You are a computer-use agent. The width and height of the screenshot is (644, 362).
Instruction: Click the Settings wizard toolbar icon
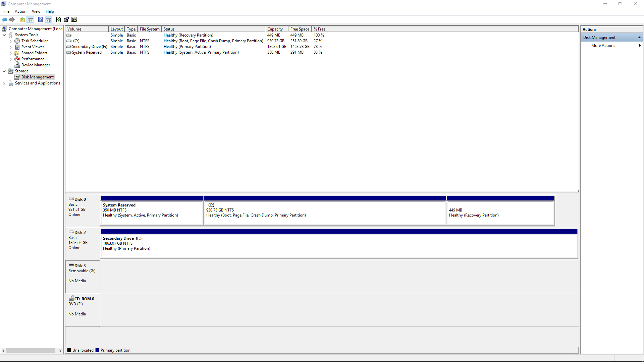(x=74, y=19)
